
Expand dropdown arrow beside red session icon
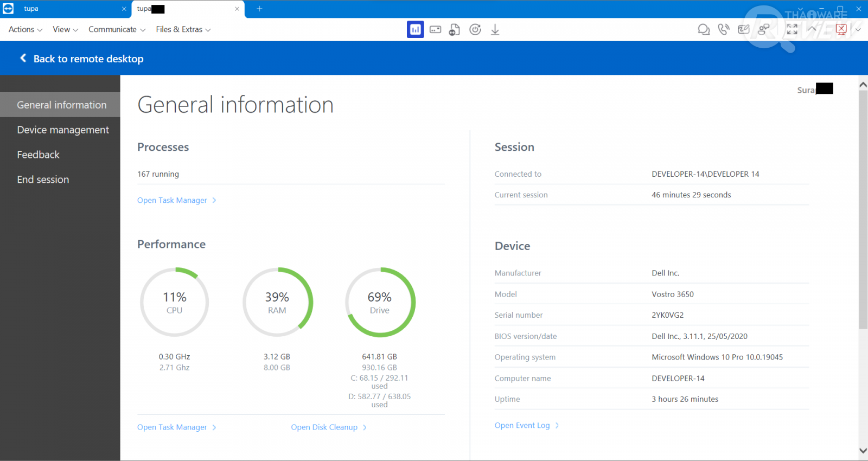[x=858, y=30]
